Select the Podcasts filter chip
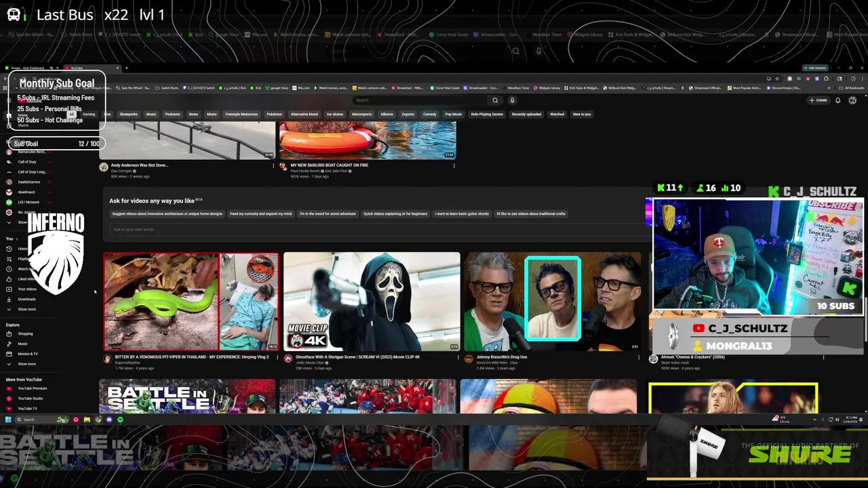This screenshot has height=488, width=868. (x=172, y=114)
